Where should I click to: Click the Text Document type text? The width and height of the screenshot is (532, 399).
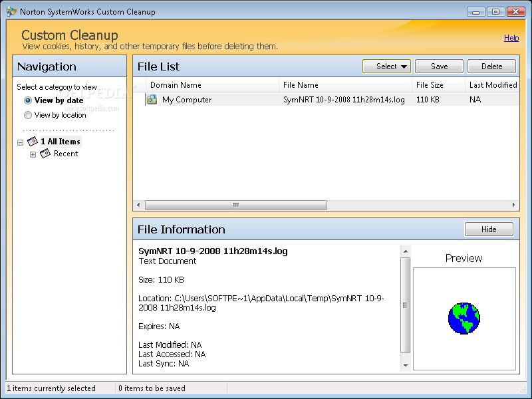pos(168,261)
